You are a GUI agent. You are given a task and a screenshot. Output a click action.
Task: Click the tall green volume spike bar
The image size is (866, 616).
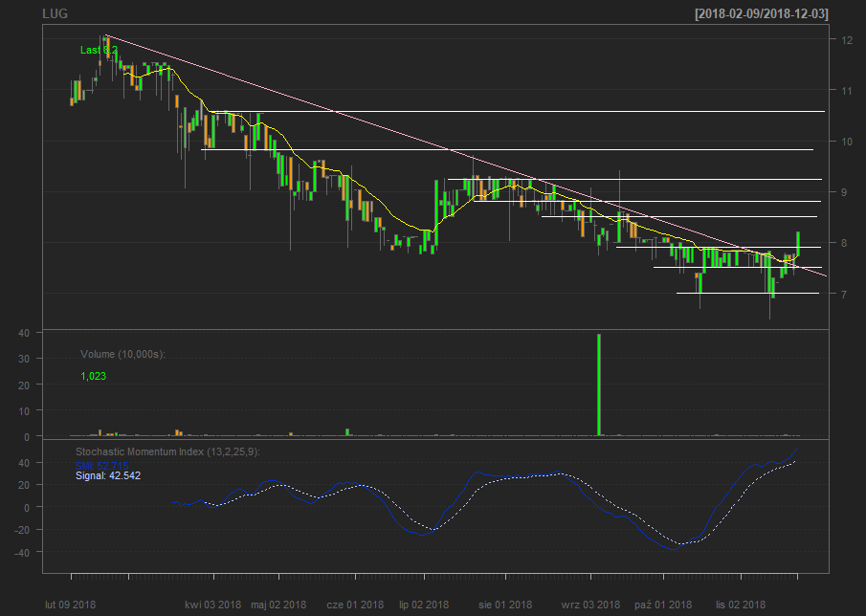pos(599,385)
